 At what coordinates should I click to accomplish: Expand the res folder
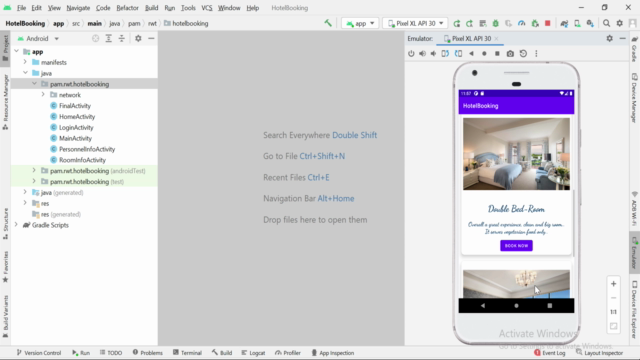[x=25, y=203]
